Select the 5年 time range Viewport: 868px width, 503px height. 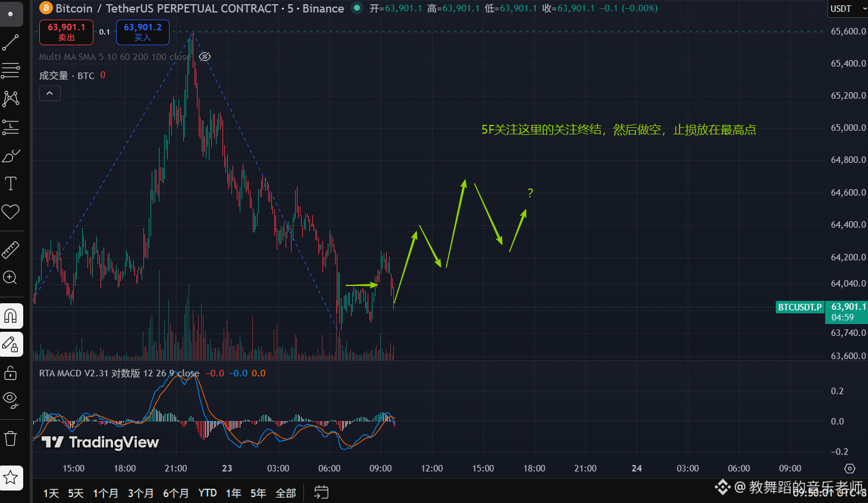pos(258,493)
